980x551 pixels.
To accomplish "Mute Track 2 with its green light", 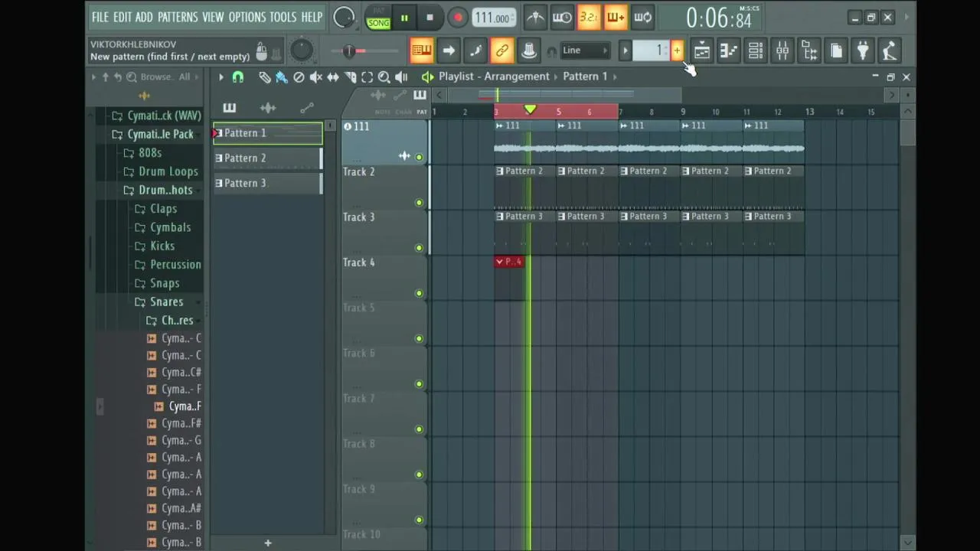I will tap(419, 203).
